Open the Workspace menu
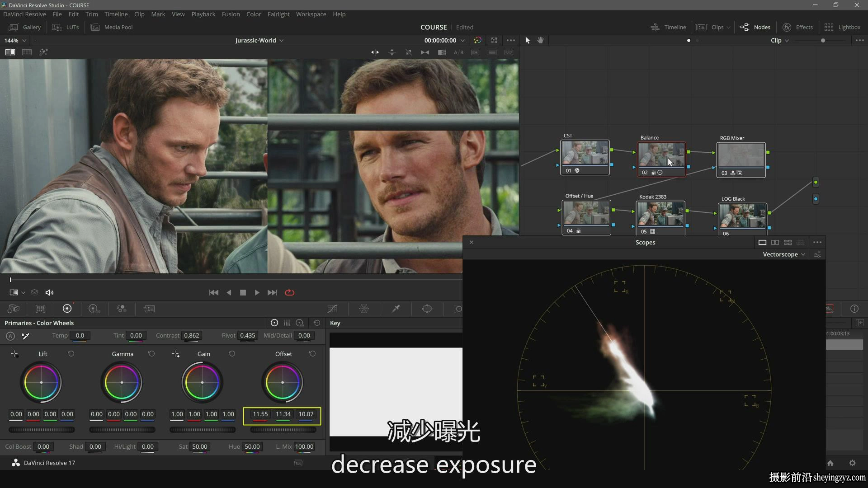The height and width of the screenshot is (488, 868). click(311, 14)
